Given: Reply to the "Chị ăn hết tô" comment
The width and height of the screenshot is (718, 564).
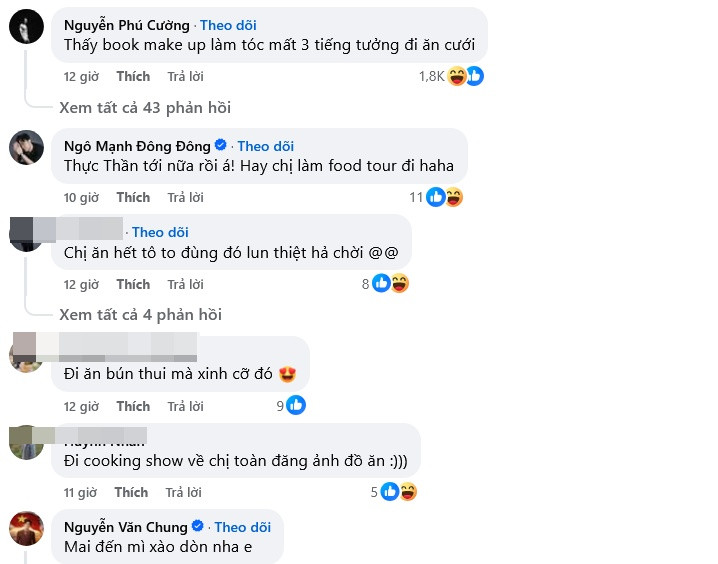Looking at the screenshot, I should tap(185, 284).
